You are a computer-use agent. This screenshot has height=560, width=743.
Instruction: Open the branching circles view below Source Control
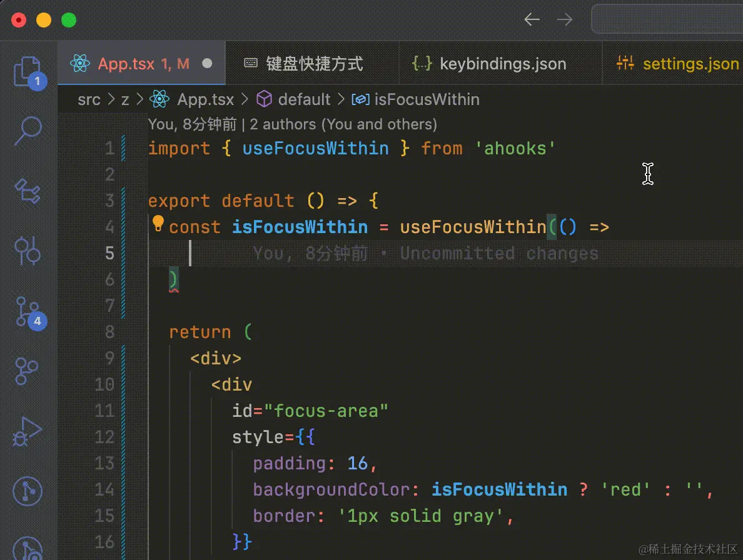pyautogui.click(x=26, y=371)
